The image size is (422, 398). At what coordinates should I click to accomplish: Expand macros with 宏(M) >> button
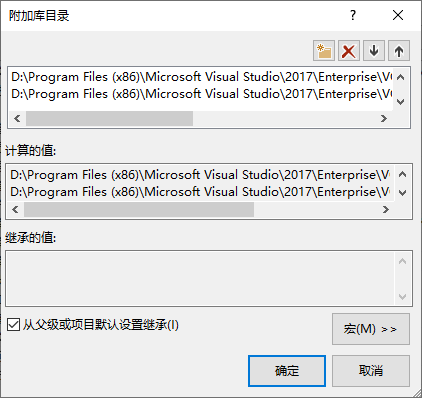(x=371, y=329)
